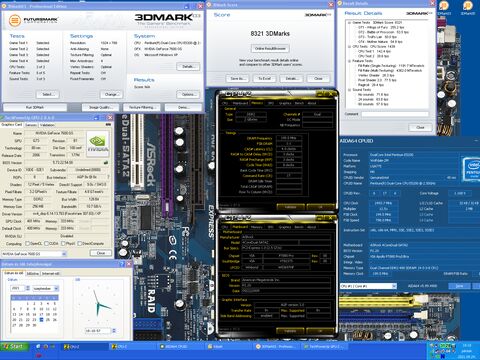Click the Demo button in 3DMark
The height and width of the screenshot is (360, 480).
click(x=183, y=107)
